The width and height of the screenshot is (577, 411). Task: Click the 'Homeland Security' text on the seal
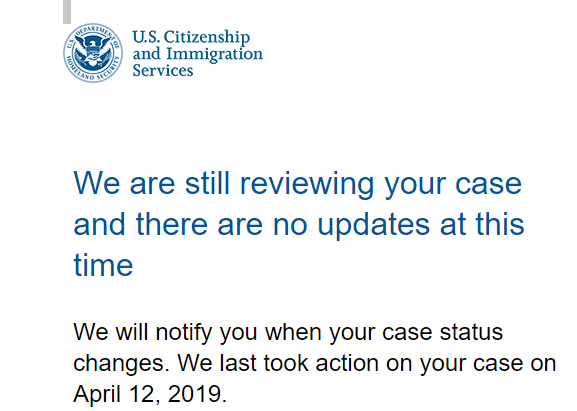91,71
